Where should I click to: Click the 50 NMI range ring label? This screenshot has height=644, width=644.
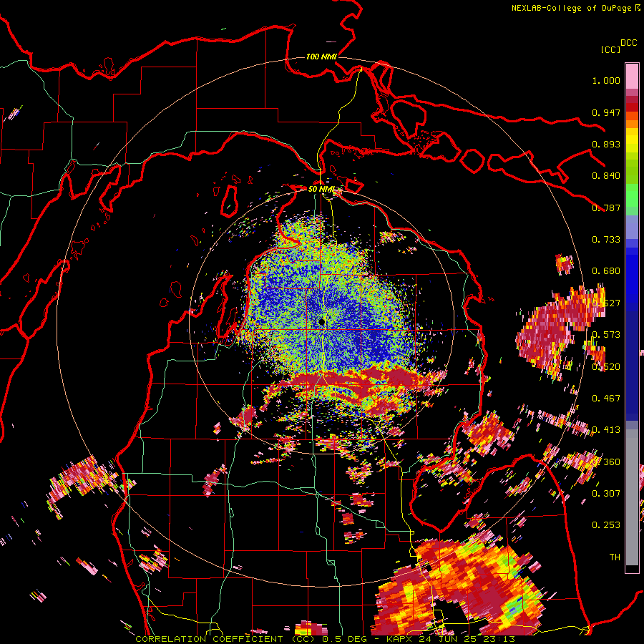click(321, 189)
